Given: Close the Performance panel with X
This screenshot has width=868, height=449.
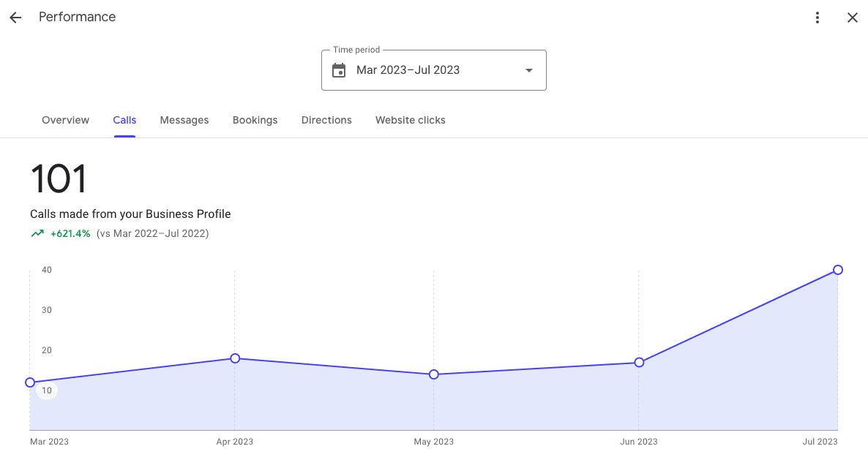Looking at the screenshot, I should (853, 18).
